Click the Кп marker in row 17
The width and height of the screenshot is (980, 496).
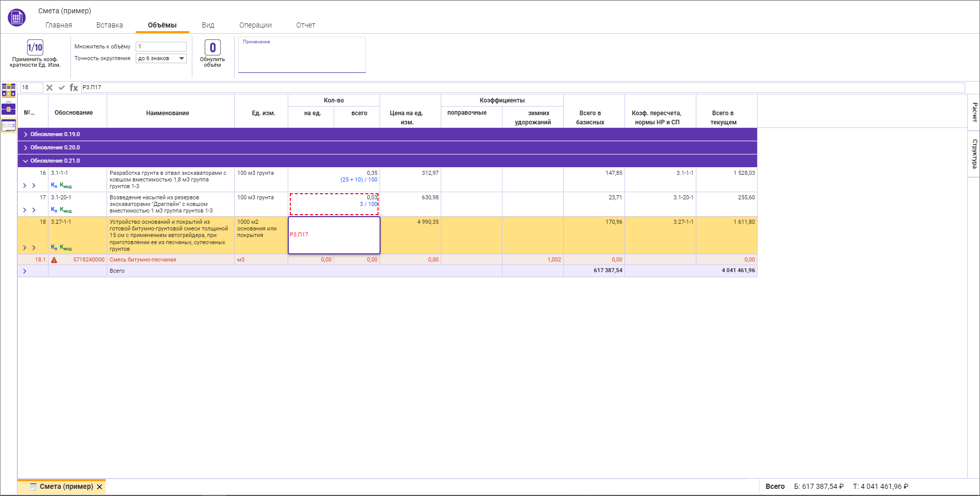tap(54, 210)
